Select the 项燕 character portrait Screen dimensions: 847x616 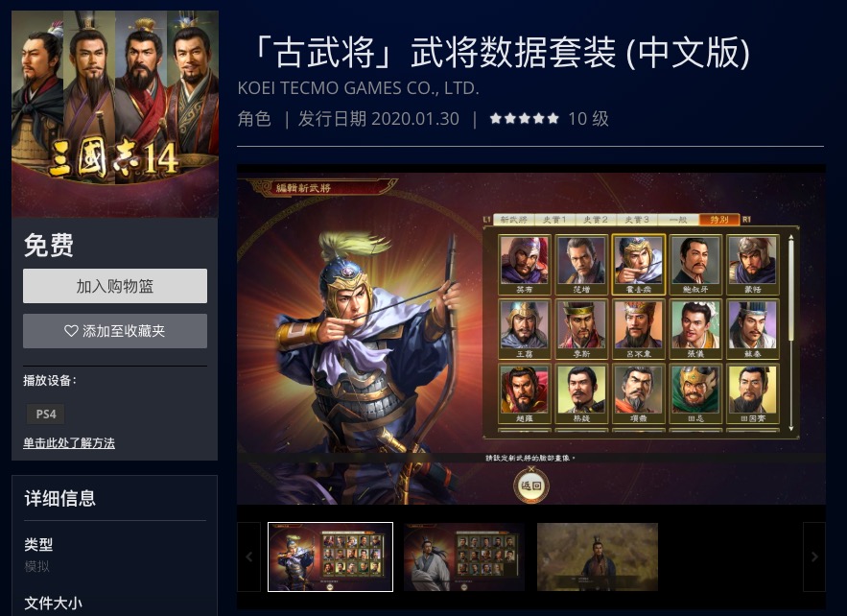coord(639,393)
